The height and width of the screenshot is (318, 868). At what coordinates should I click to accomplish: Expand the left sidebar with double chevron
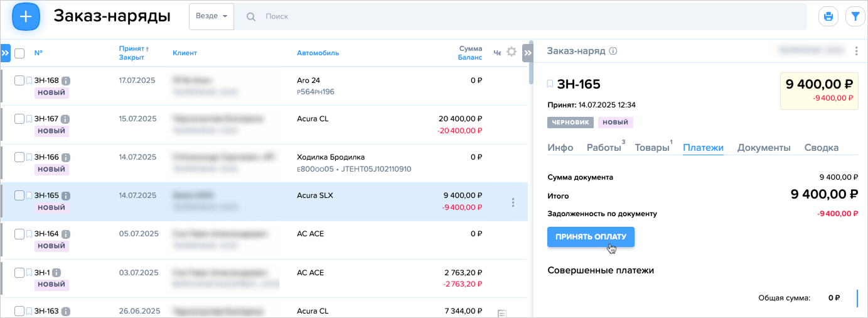[5, 53]
